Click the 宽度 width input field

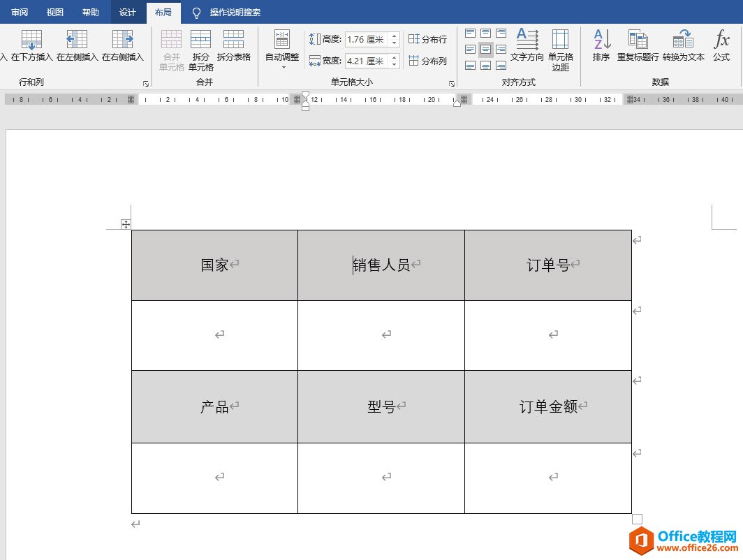pyautogui.click(x=367, y=61)
